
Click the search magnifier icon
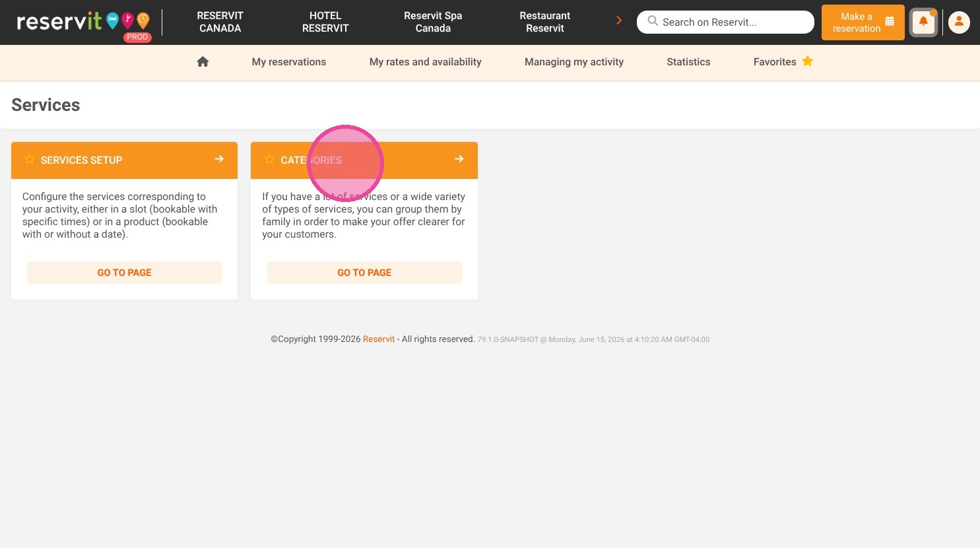click(x=653, y=21)
